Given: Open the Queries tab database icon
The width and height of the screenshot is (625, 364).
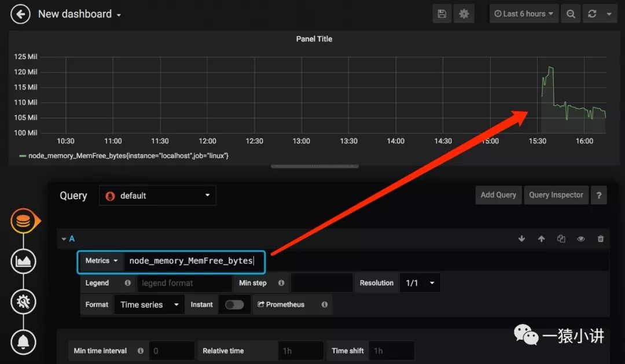Looking at the screenshot, I should pyautogui.click(x=23, y=221).
